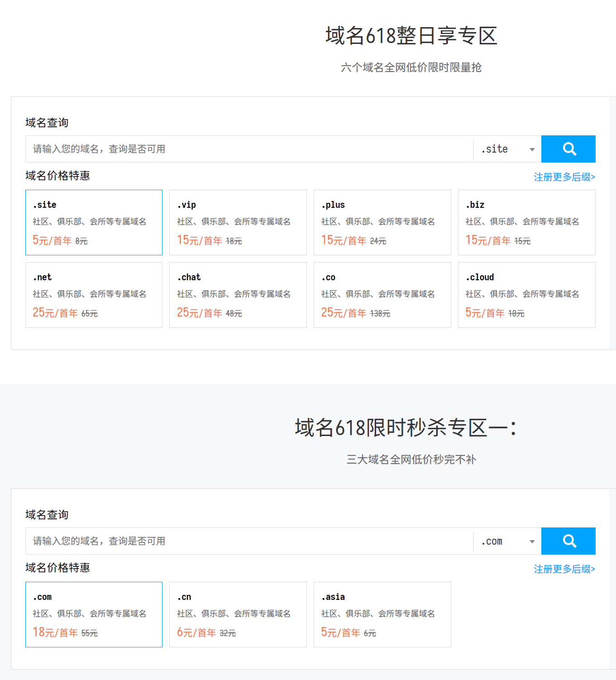Click the 15元/首年 price on the .plus card
The height and width of the screenshot is (680, 616).
coord(344,240)
